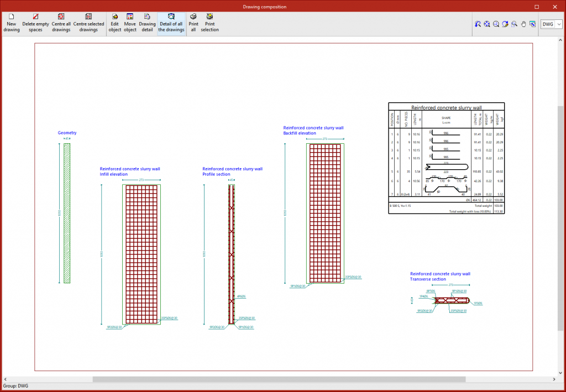Viewport: 566px width, 392px height.
Task: Open Drawing detail from the toolbar
Action: click(147, 23)
